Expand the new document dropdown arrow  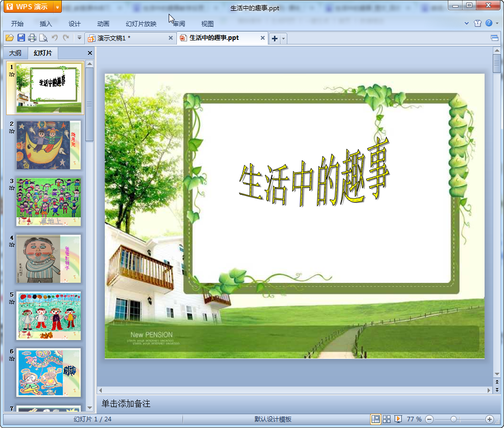point(284,38)
